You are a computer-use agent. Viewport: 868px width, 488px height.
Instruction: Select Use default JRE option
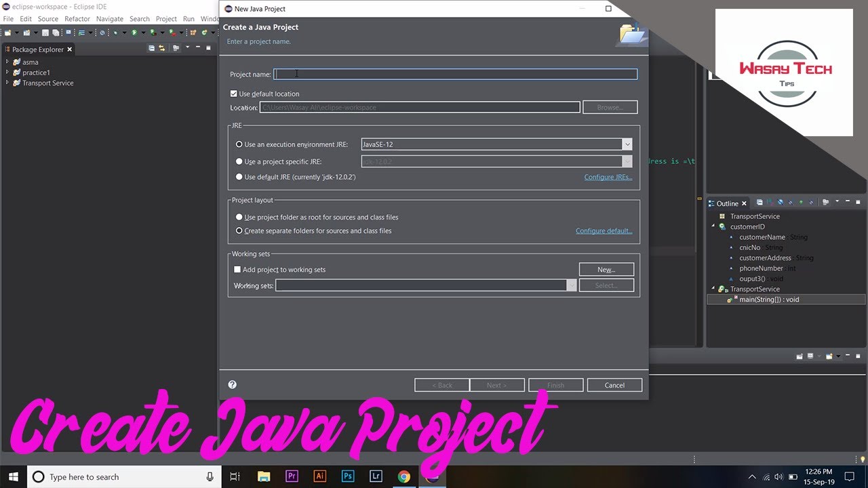point(239,177)
